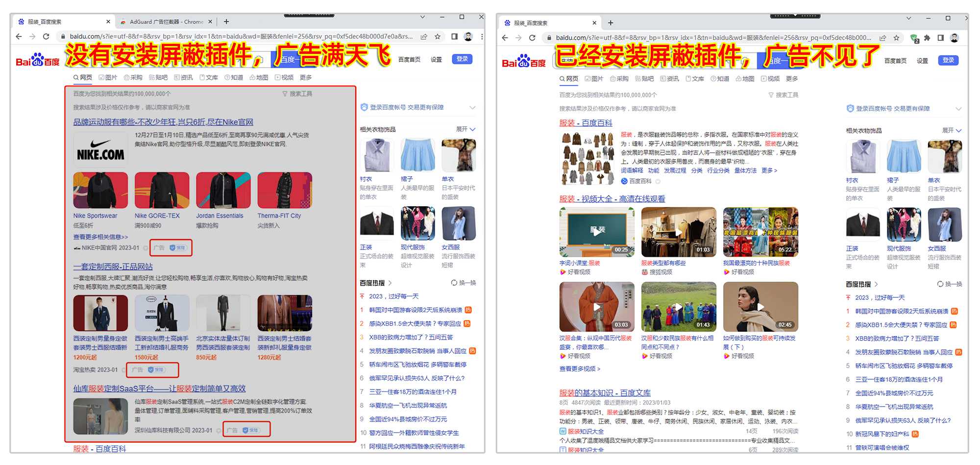This screenshot has width=980, height=465.
Task: Open the 仙库服装定制SaaS平台 ad link
Action: (159, 389)
